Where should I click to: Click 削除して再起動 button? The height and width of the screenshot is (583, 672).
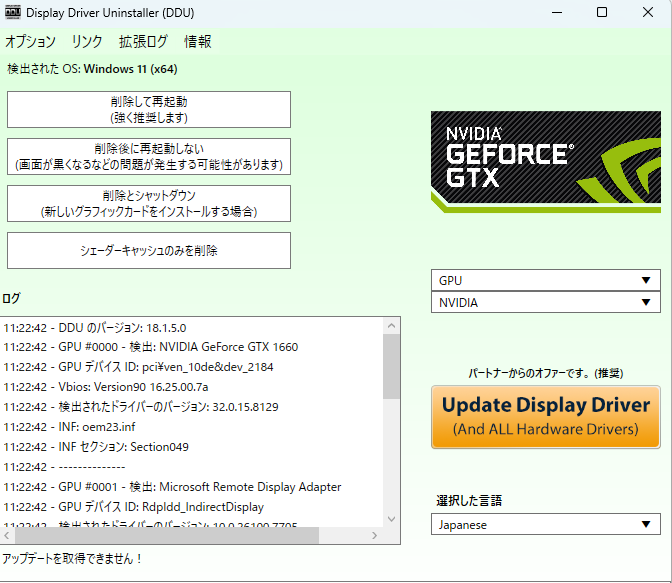click(149, 110)
